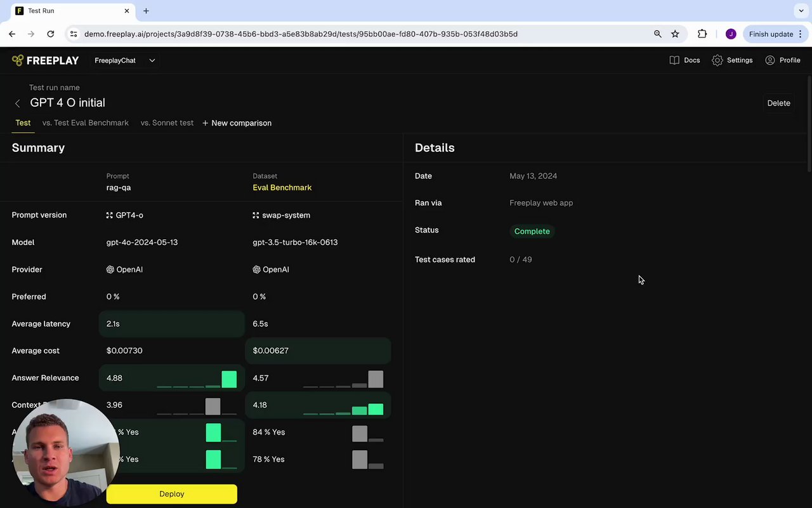Click the 2.1s average latency value
The width and height of the screenshot is (812, 508).
coord(113,324)
